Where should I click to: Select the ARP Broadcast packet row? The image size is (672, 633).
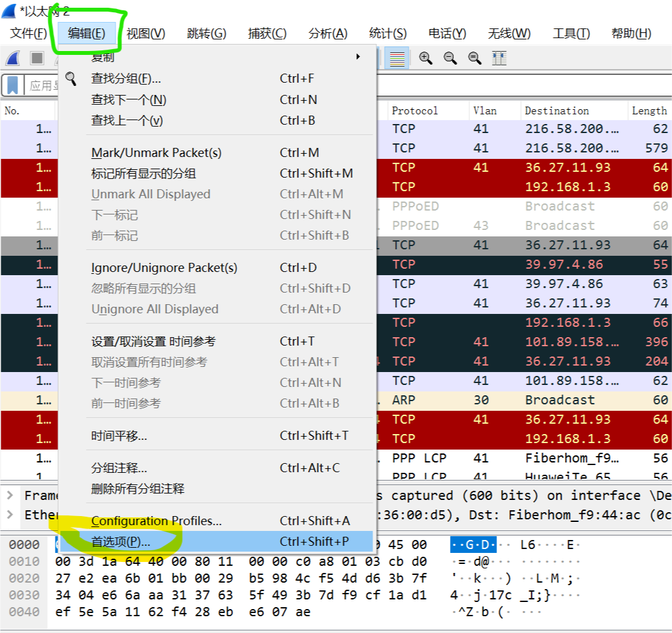pyautogui.click(x=452, y=400)
